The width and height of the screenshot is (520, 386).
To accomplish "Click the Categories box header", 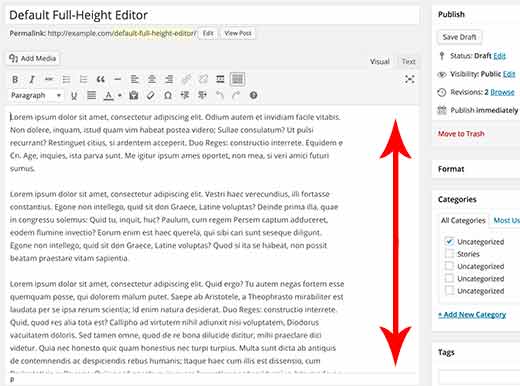I will click(x=476, y=199).
